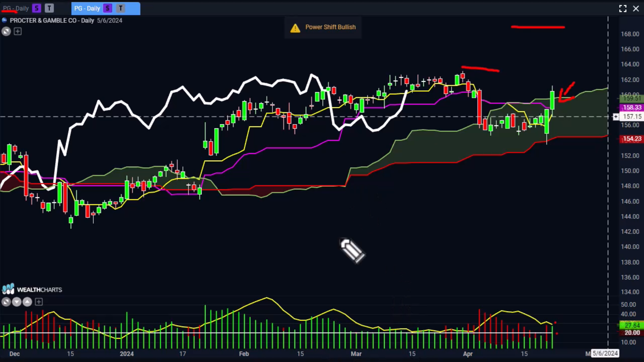Click the 134.00 price axis label
This screenshot has width=644, height=362.
pos(630,292)
